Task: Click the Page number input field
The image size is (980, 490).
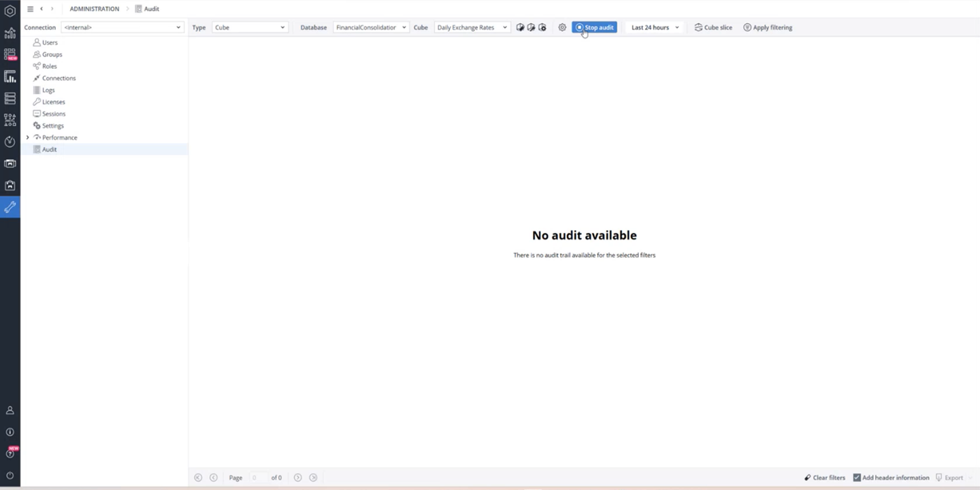Action: click(x=258, y=478)
